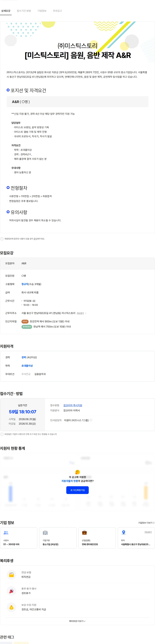The width and height of the screenshot is (155, 644).
Task: Click the 경력 (4년이상) text
Action: 29,357
